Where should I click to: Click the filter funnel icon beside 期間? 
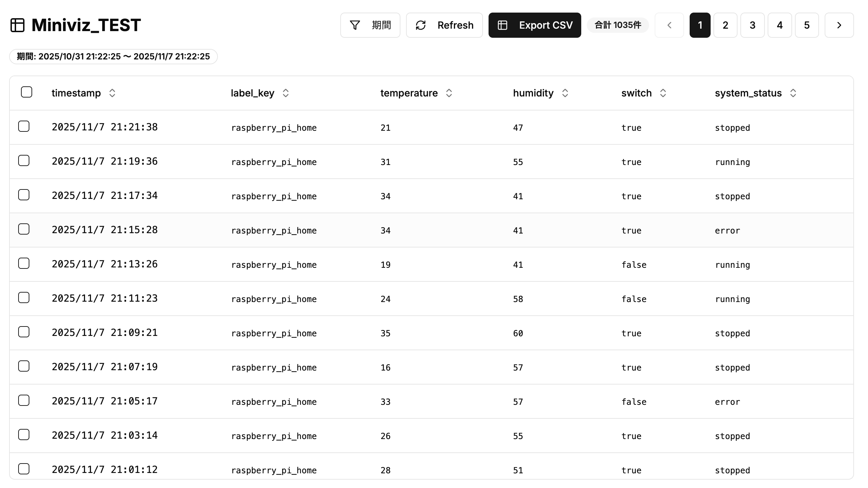pos(355,25)
